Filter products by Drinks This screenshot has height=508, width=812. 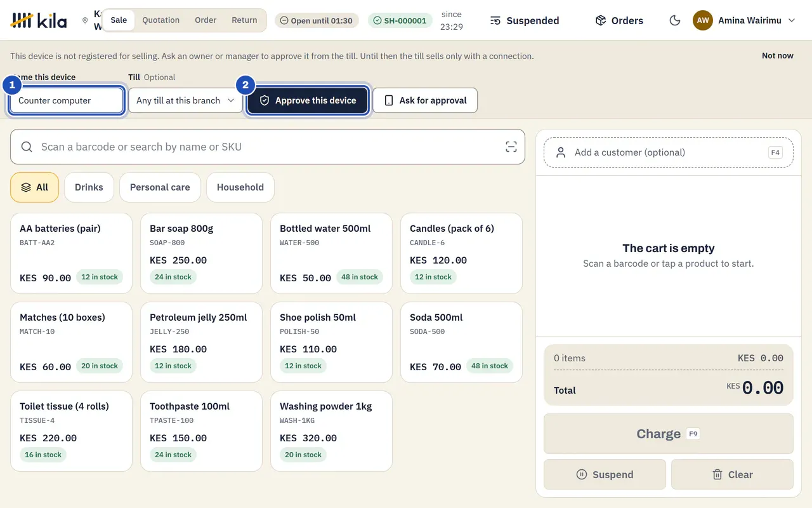click(89, 187)
